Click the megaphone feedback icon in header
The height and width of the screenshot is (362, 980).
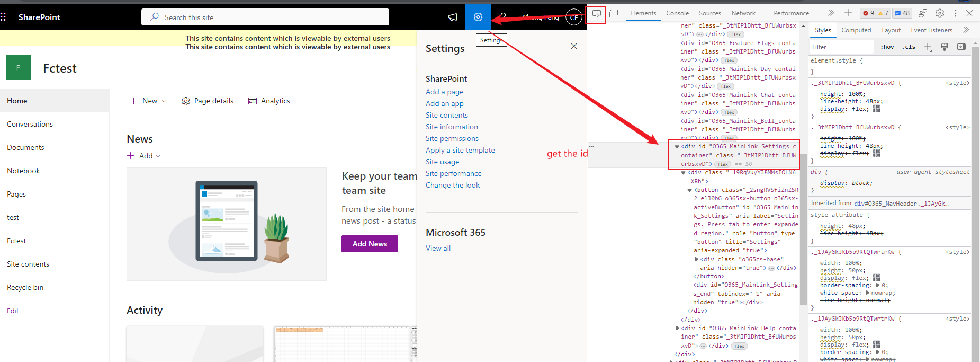pyautogui.click(x=453, y=17)
